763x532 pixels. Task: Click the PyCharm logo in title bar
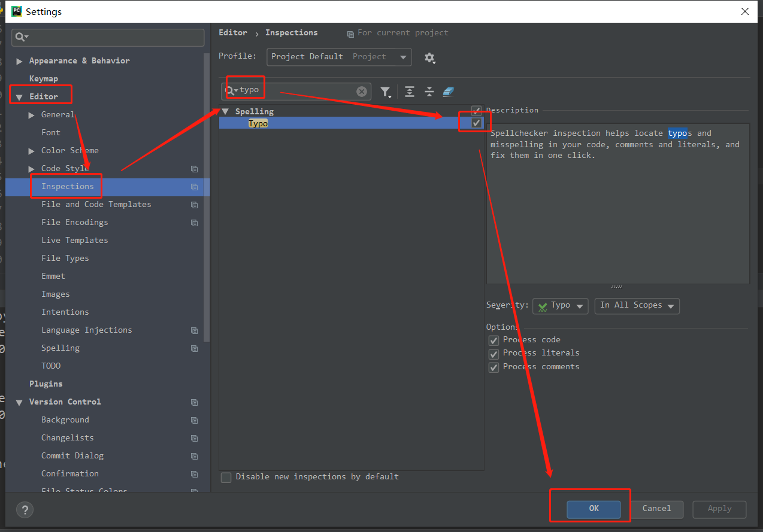tap(16, 11)
